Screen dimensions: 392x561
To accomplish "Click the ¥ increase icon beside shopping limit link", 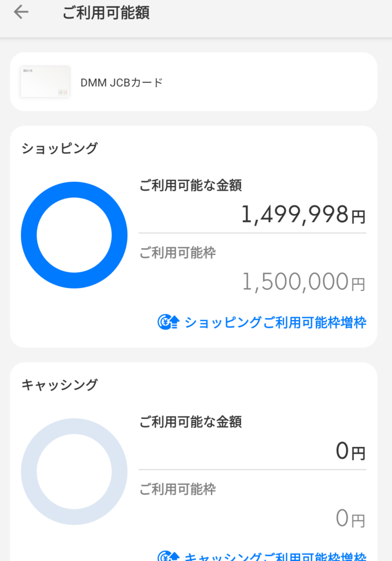I will pos(165,322).
